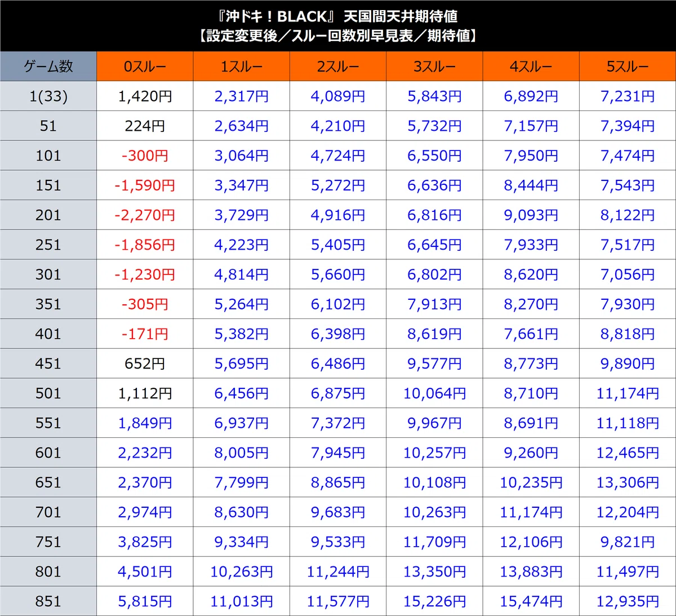Click the 13,883円 value
Image resolution: width=676 pixels, height=616 pixels.
[x=531, y=571]
